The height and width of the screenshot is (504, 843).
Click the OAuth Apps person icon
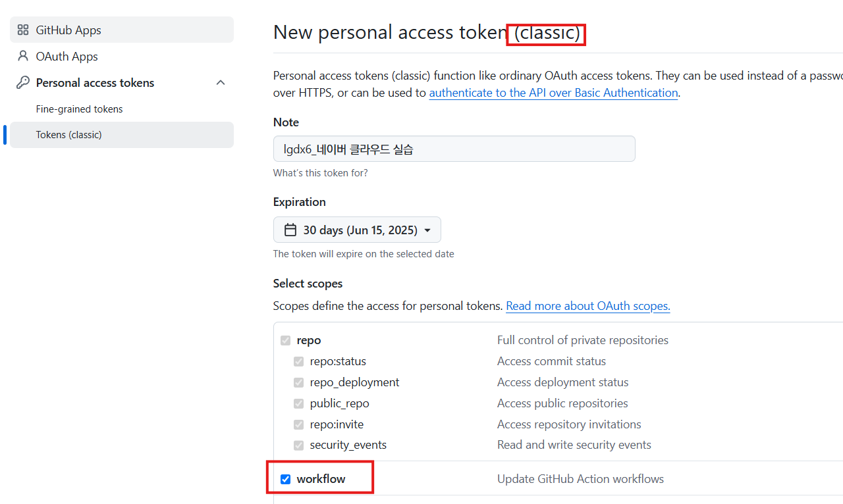[23, 56]
